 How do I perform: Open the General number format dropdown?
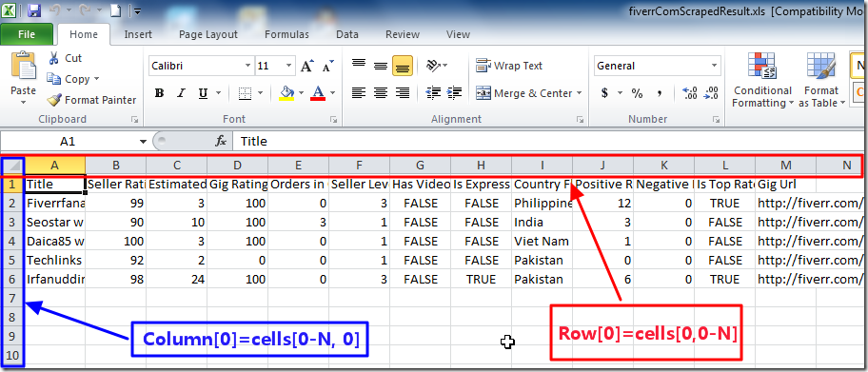(714, 66)
